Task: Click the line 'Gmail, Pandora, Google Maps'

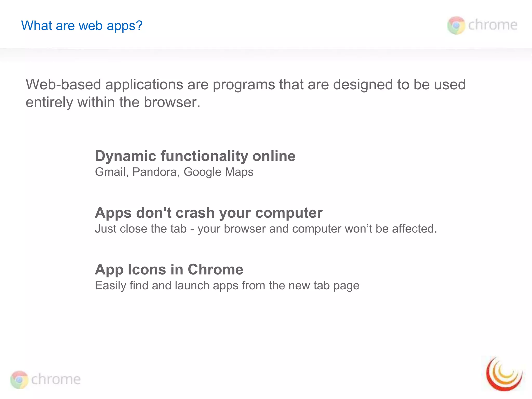Action: click(174, 172)
